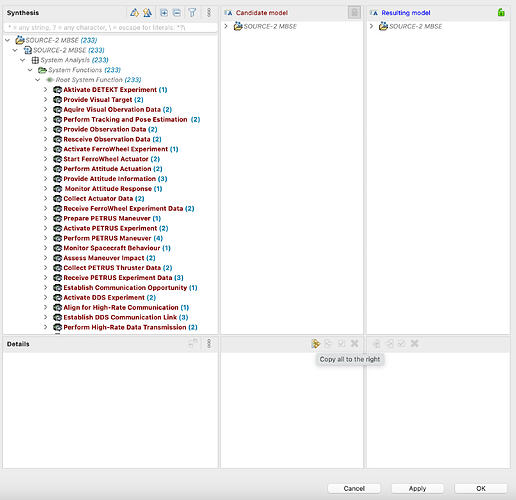Collapse the Root System Function node

point(38,80)
